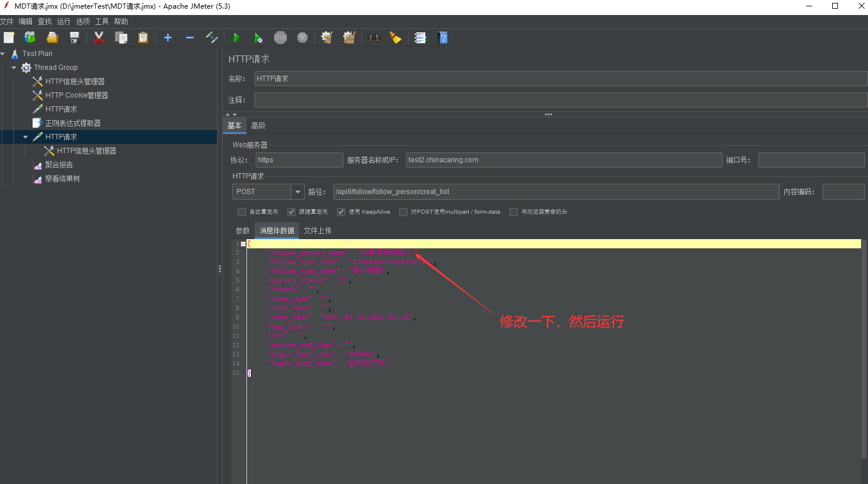
Task: Open the 编辑 menu
Action: [x=26, y=21]
